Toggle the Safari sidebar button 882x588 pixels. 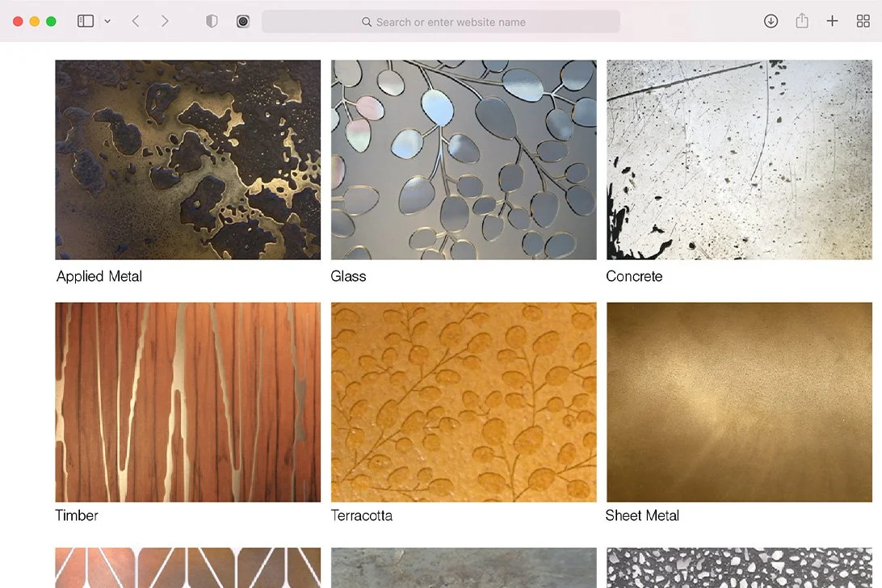86,21
